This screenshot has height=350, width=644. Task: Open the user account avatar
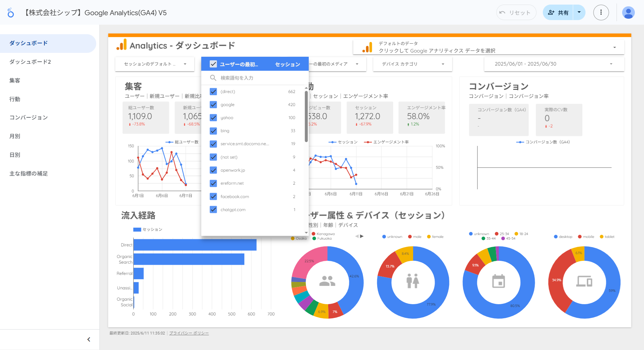tap(628, 13)
